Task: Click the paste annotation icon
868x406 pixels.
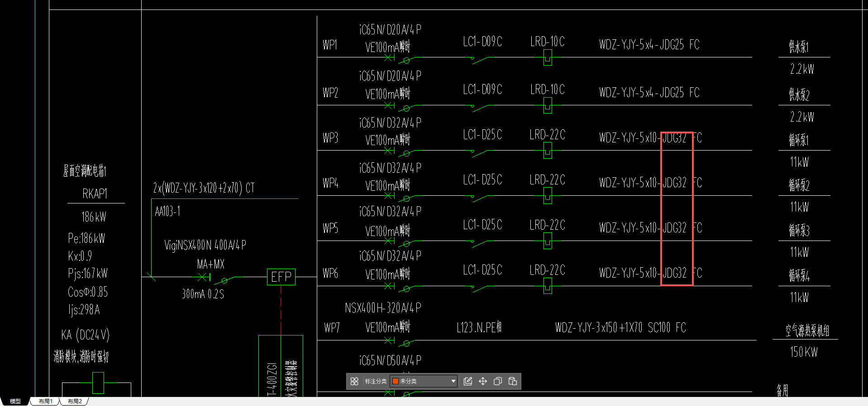Action: (x=513, y=381)
